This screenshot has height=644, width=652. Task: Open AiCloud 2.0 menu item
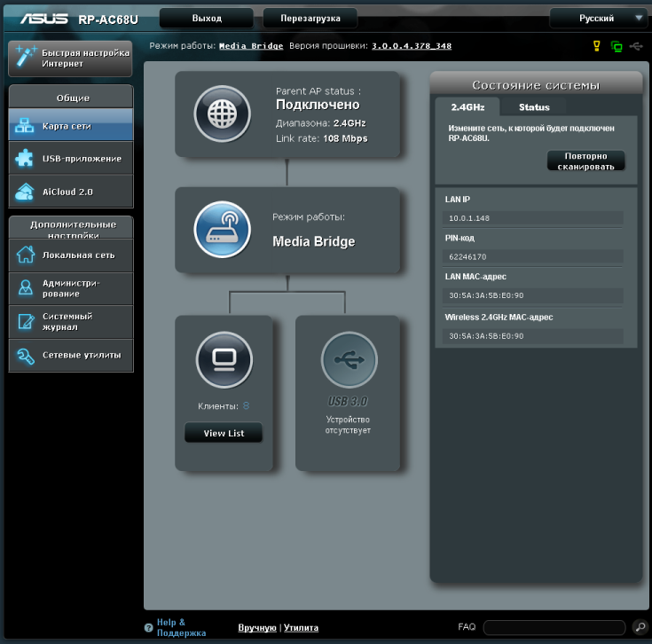coord(71,192)
